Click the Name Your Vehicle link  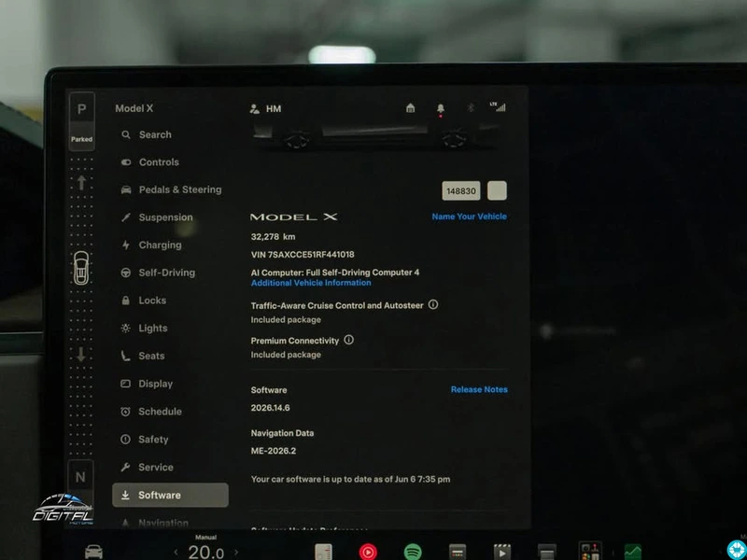(x=470, y=217)
